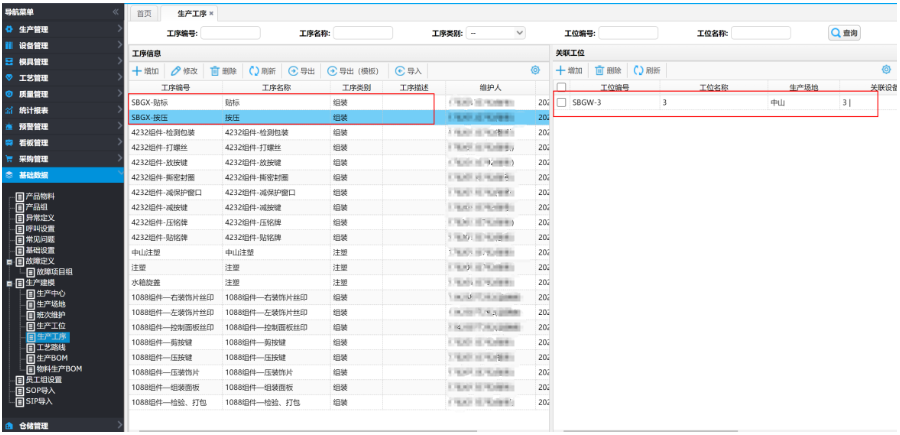Collapse the 生产建模 tree node
Screen dimensions: 900x435
tap(10, 283)
